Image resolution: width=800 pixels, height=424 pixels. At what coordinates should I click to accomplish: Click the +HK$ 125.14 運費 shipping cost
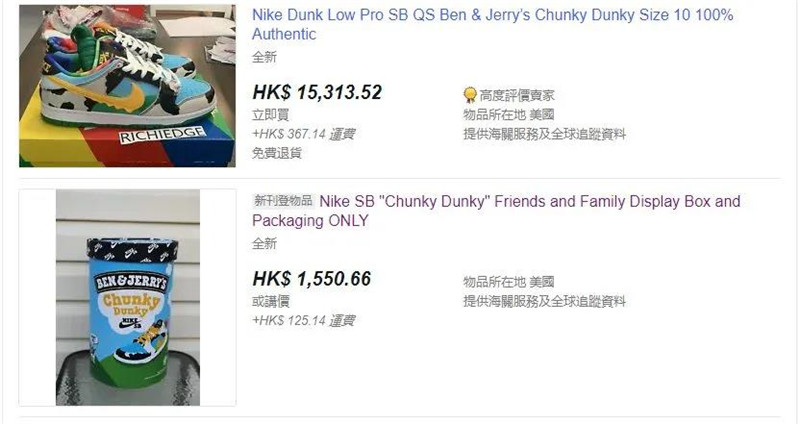[x=304, y=320]
